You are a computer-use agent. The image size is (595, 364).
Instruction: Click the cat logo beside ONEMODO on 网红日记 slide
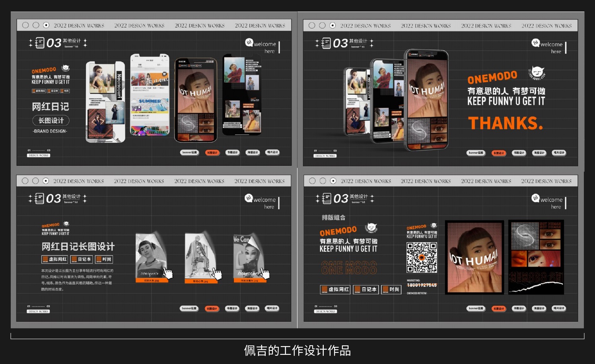65,68
